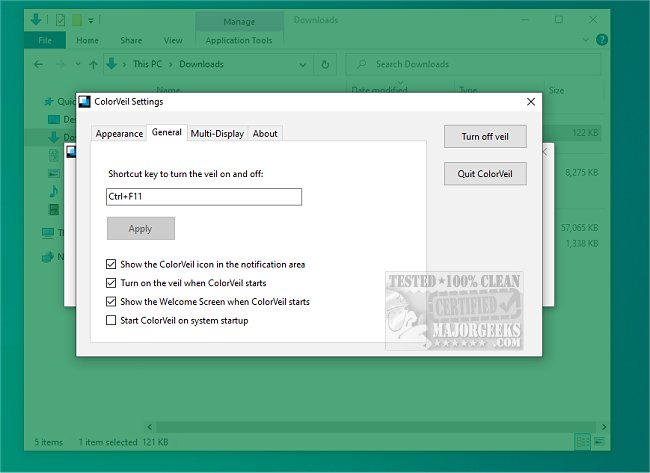Go up one folder level in Explorer
Viewport: 650px width, 473px height.
click(x=93, y=65)
